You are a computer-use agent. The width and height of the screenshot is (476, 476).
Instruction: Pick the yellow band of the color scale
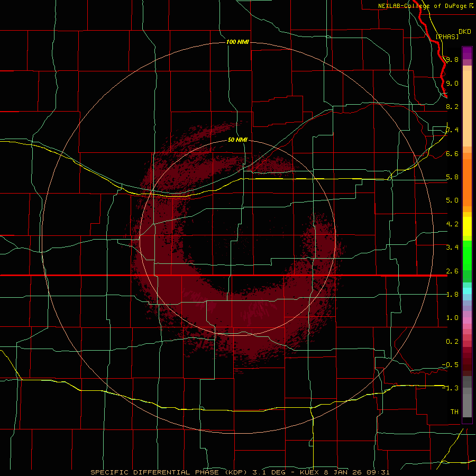[467, 226]
